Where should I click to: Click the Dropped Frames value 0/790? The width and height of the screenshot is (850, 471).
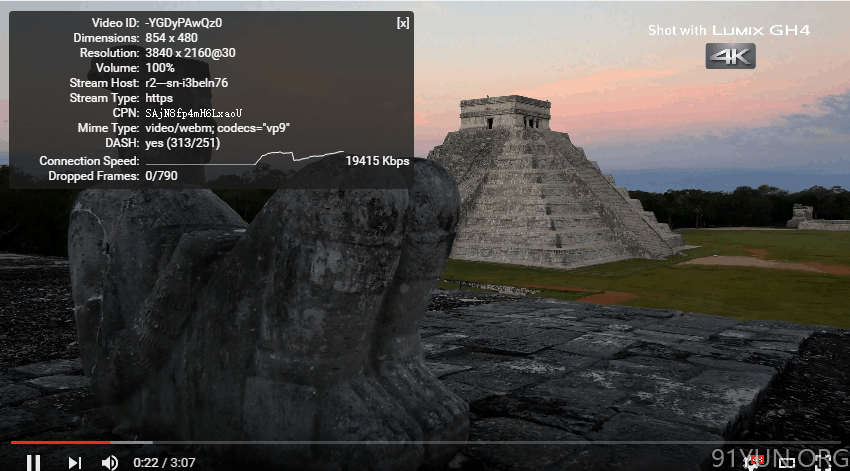(x=162, y=176)
